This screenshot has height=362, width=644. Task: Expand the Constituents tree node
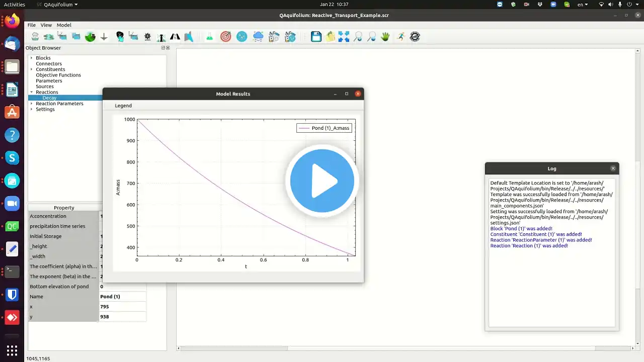coord(31,69)
